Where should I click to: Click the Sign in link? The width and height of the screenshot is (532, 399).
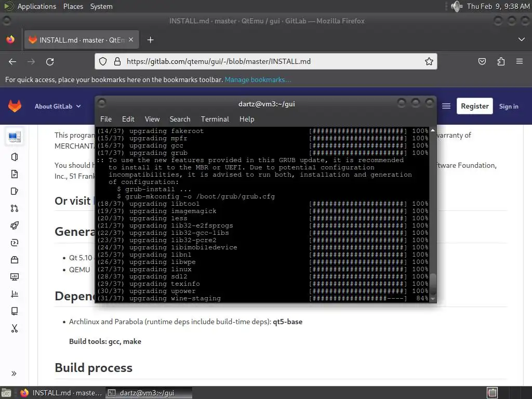pyautogui.click(x=509, y=106)
